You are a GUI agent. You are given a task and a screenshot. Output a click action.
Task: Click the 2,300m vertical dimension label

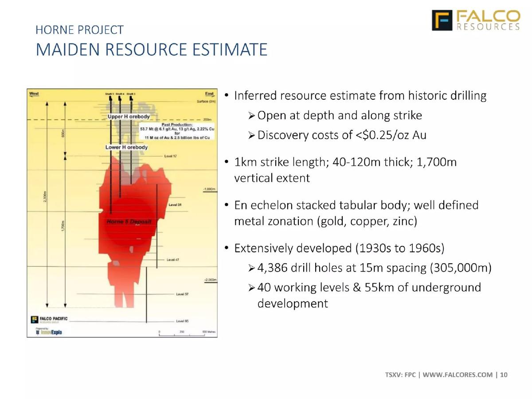coord(45,196)
